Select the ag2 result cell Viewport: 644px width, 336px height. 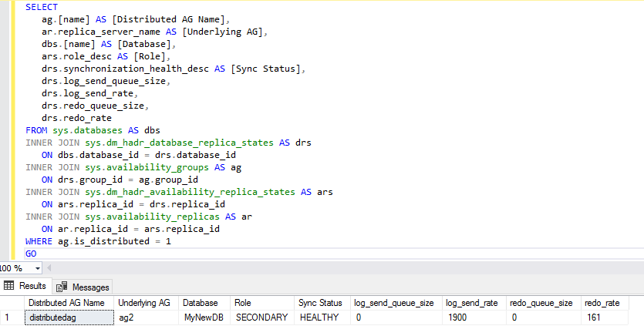(146, 318)
